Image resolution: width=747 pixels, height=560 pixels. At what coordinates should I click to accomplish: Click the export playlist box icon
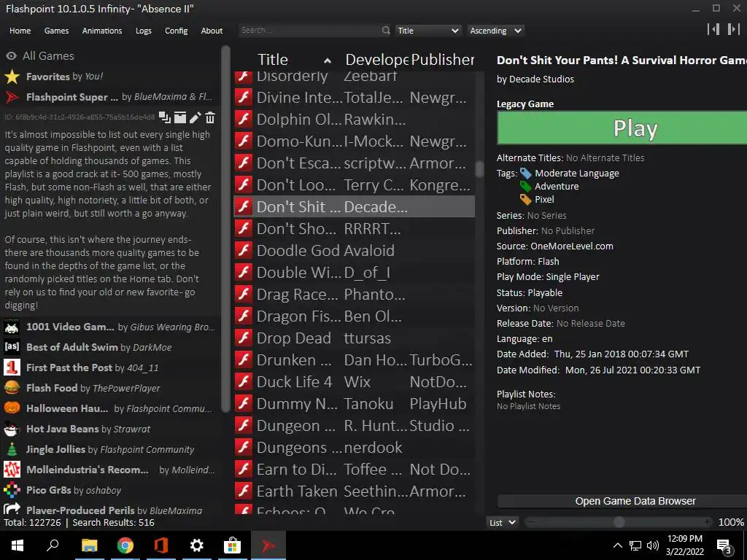tap(180, 117)
